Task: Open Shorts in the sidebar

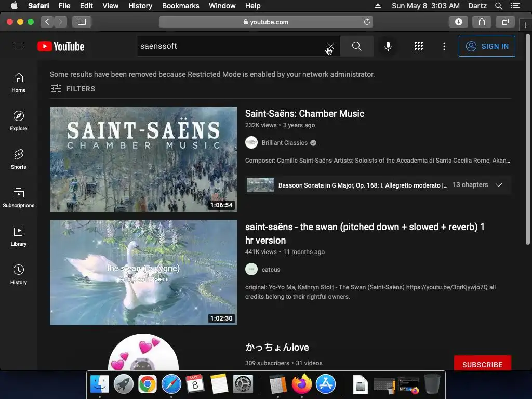Action: click(19, 159)
